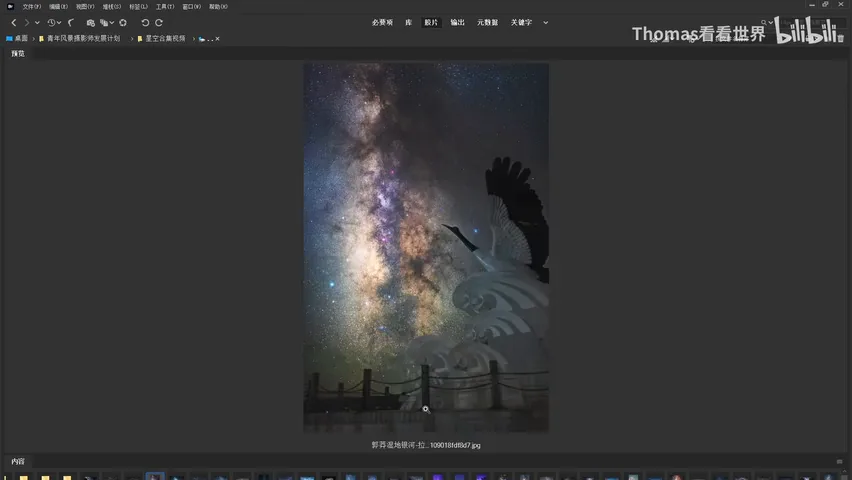
Task: Open the parent or favorites dropdown arrow
Action: (37, 23)
